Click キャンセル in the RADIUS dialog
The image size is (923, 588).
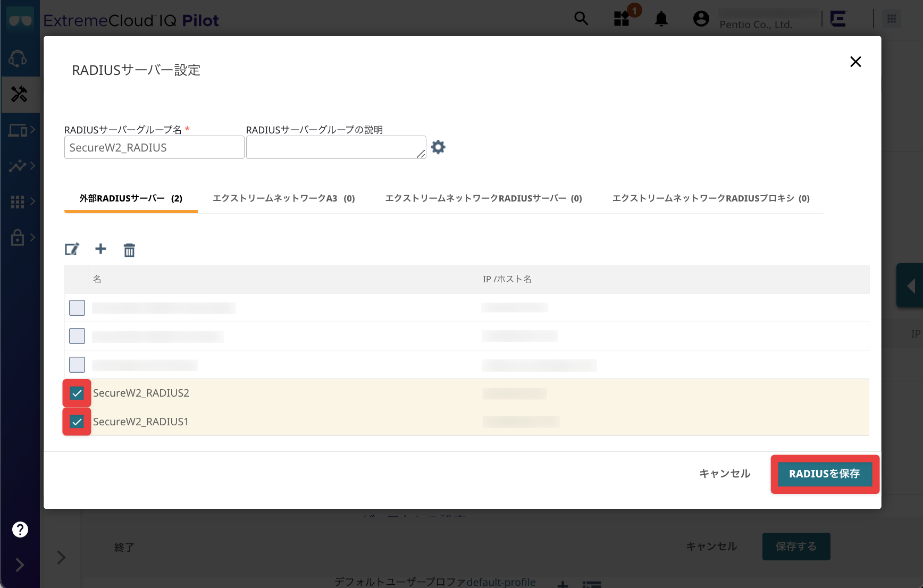click(725, 474)
